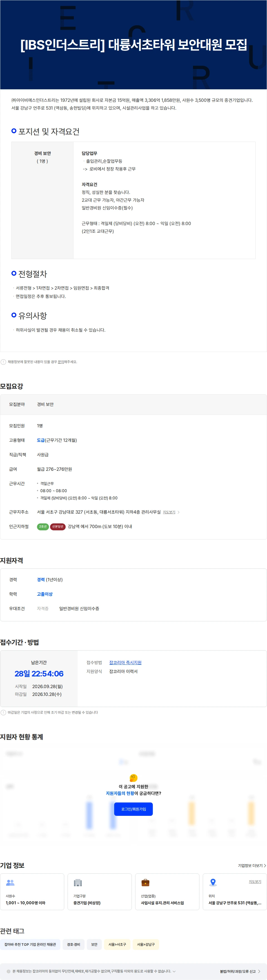Image resolution: width=267 pixels, height=980 pixels.
Task: Click the 포지션 및 자격요건 heading
Action: pos(49,132)
